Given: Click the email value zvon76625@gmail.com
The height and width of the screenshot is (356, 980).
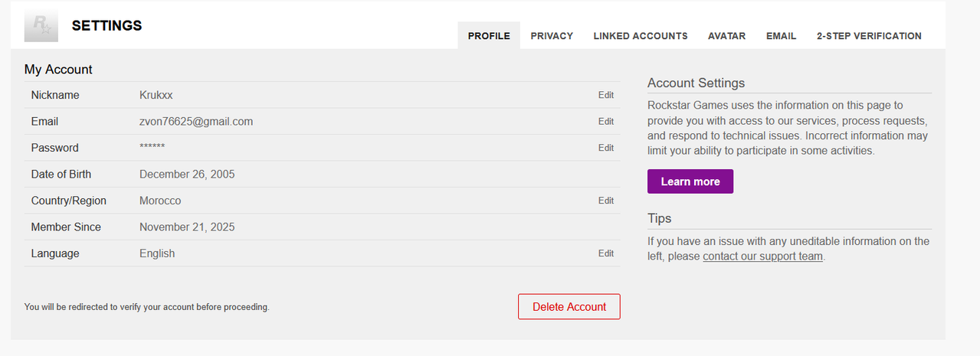Looking at the screenshot, I should [x=196, y=122].
